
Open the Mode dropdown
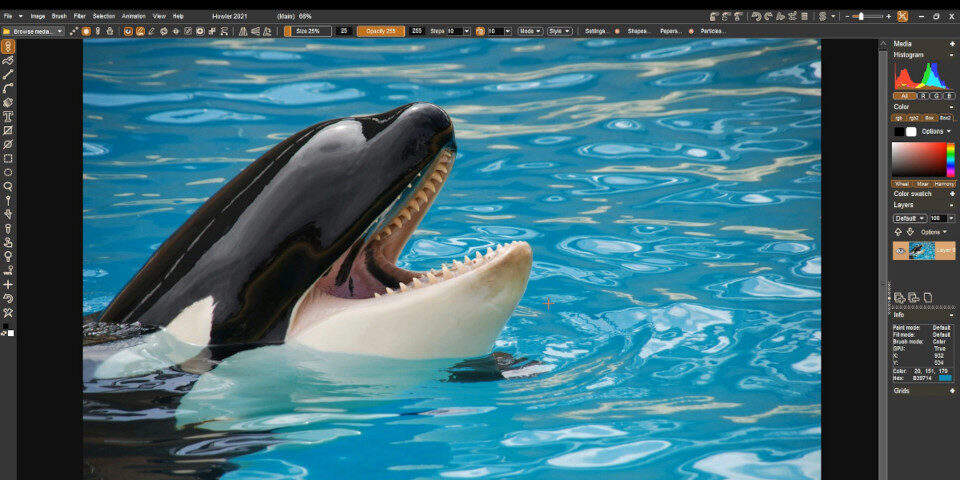(x=530, y=31)
